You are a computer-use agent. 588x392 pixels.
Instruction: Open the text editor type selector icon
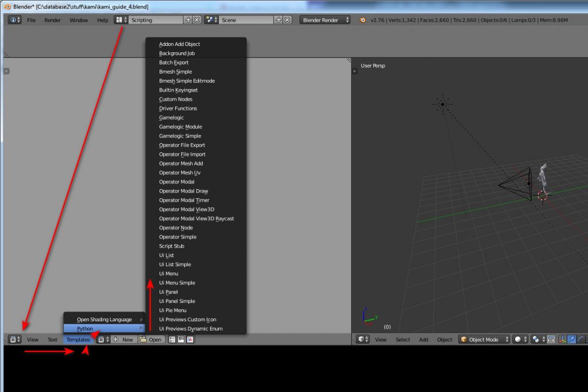tap(14, 340)
